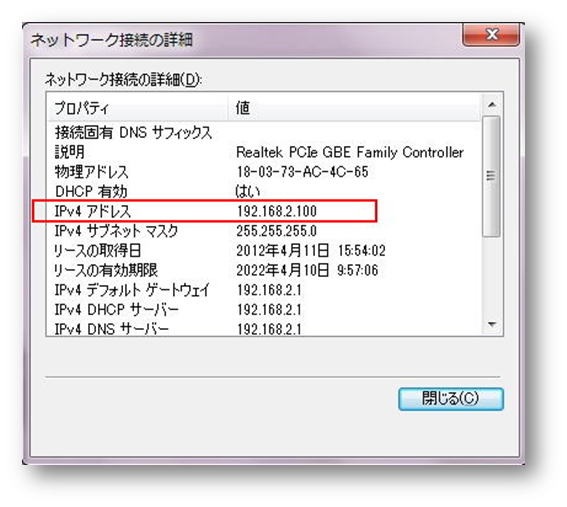Click the 値 column header
The width and height of the screenshot is (567, 507).
(355, 107)
